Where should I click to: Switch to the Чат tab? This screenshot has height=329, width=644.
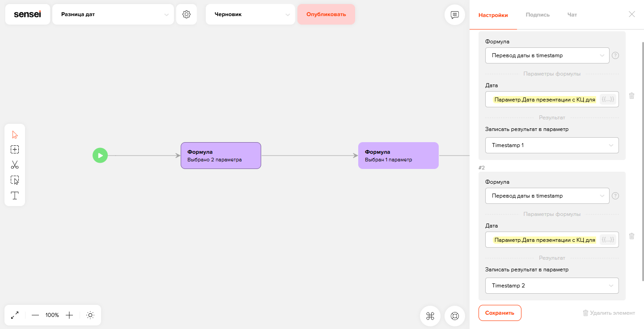point(572,15)
